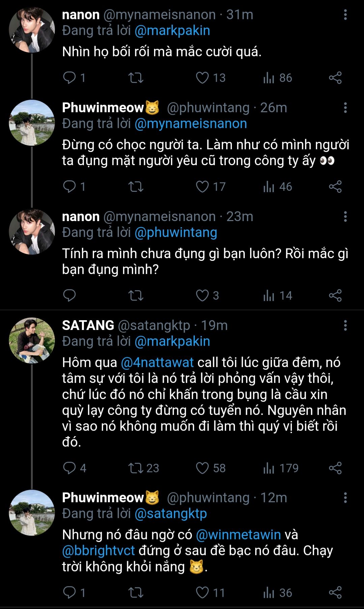Retweet SATANG's tweet with 23 retweets

136,468
